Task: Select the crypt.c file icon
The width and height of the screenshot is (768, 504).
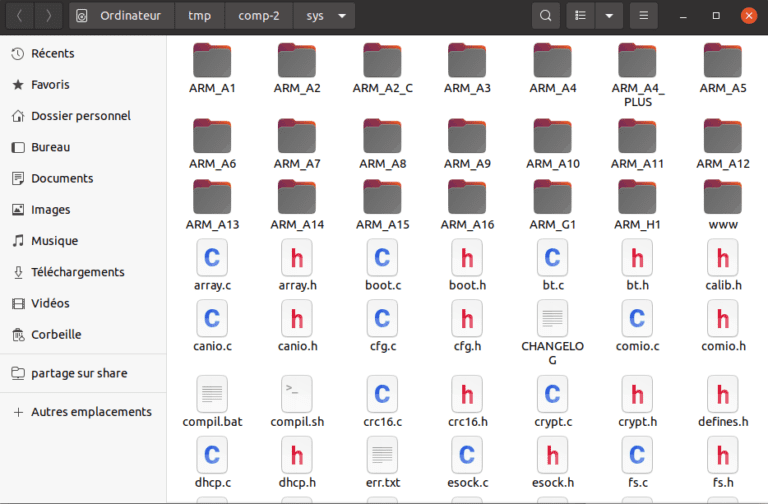Action: point(552,394)
